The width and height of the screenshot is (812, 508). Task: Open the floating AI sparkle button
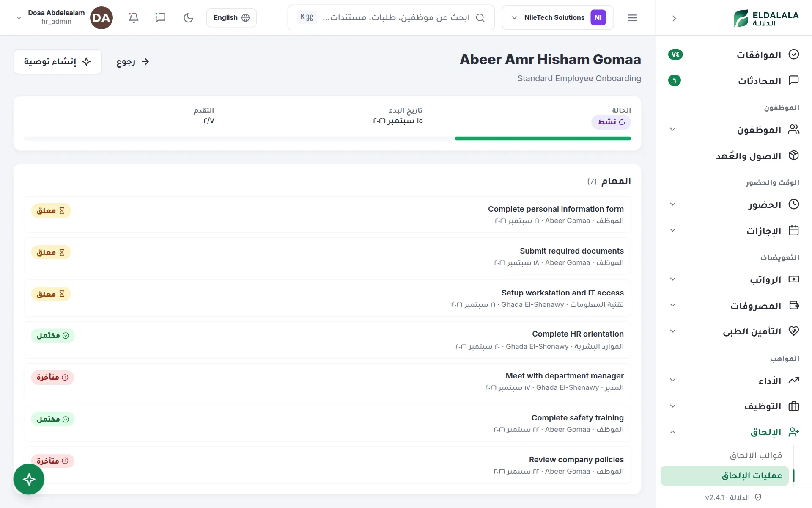pos(29,479)
